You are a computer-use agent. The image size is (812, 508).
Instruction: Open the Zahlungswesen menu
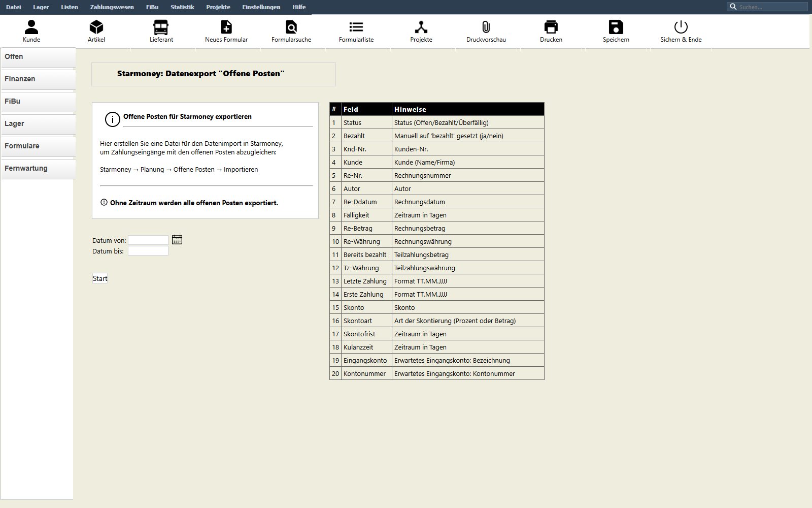112,7
